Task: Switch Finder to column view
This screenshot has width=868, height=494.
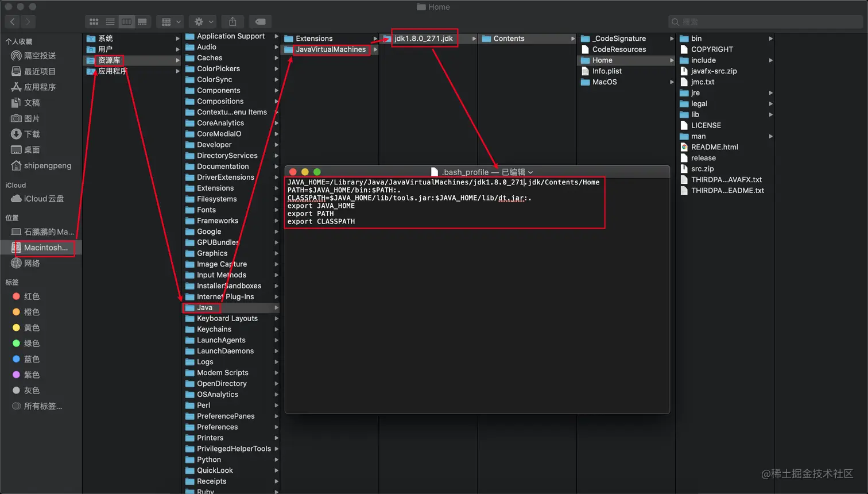Action: pyautogui.click(x=126, y=22)
